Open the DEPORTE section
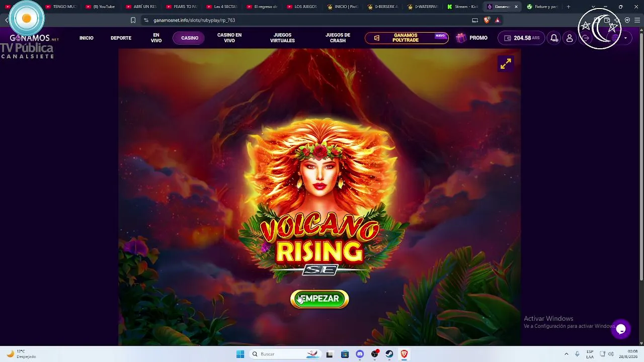Viewport: 644px width, 362px height. 121,38
